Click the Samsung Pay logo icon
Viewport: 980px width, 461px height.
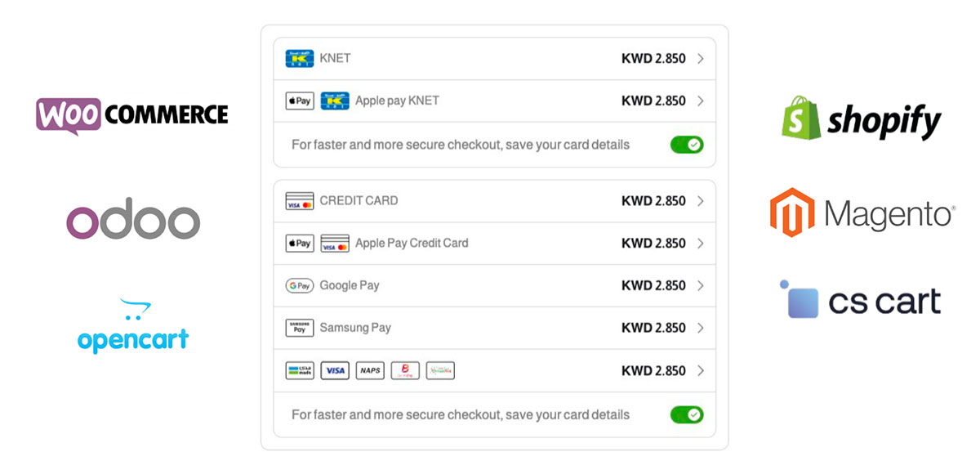click(299, 328)
